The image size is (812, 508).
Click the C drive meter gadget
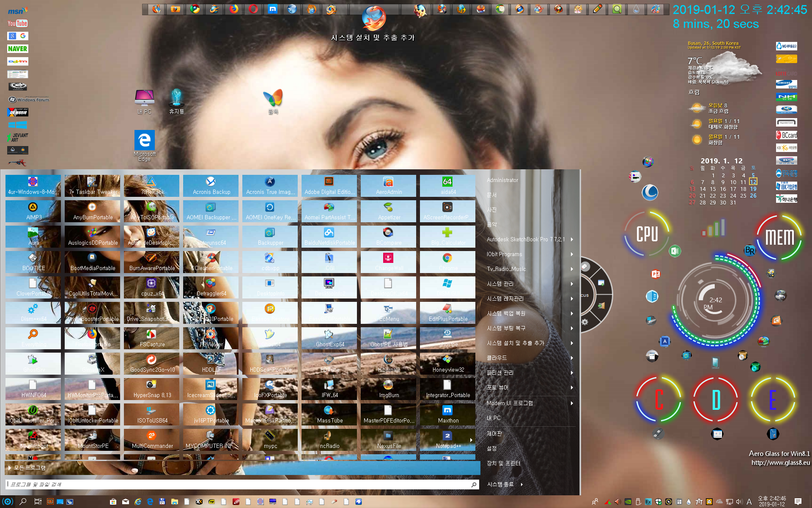tap(658, 399)
